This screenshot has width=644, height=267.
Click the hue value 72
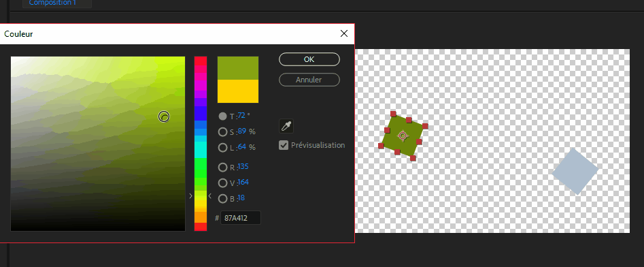(241, 116)
